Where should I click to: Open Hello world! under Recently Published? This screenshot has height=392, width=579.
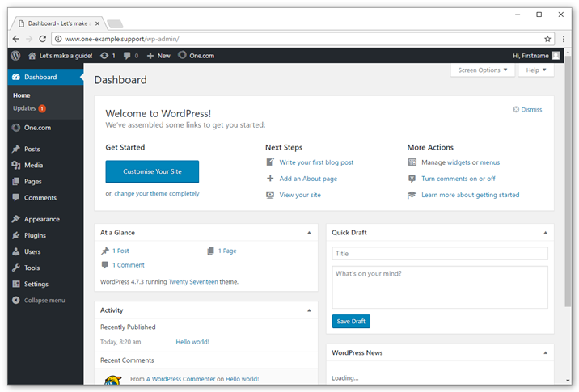tap(192, 342)
